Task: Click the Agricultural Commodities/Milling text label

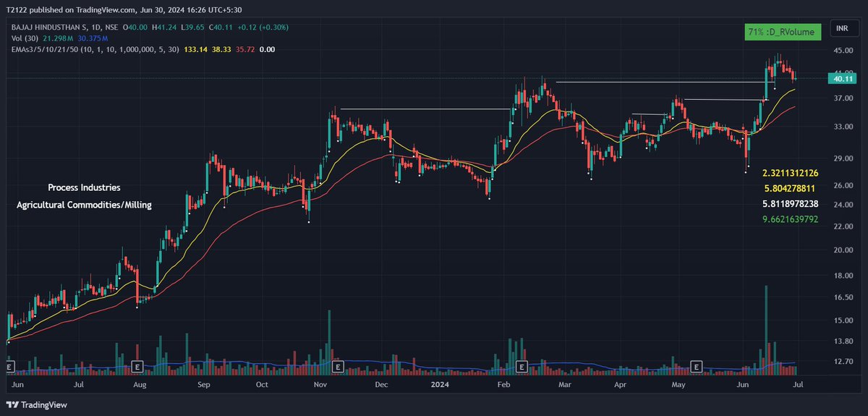Action: tap(84, 205)
